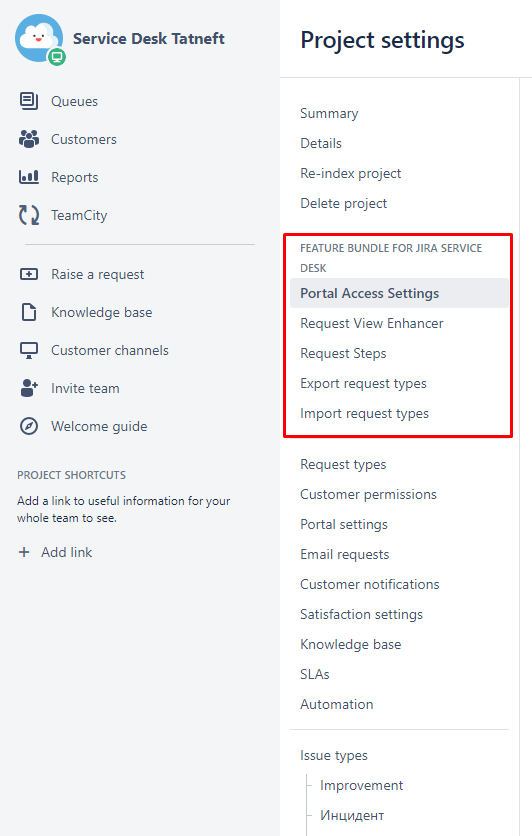Select the Improvement issue type
The width and height of the screenshot is (532, 836).
361,785
